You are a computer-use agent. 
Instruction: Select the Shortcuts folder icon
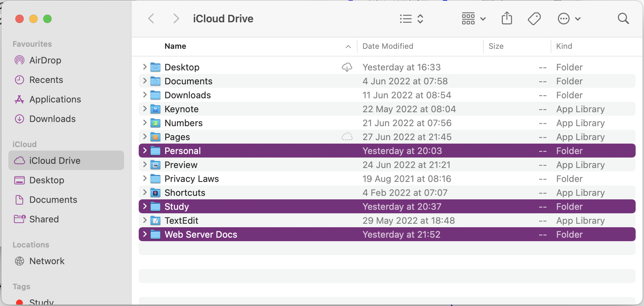coord(155,193)
